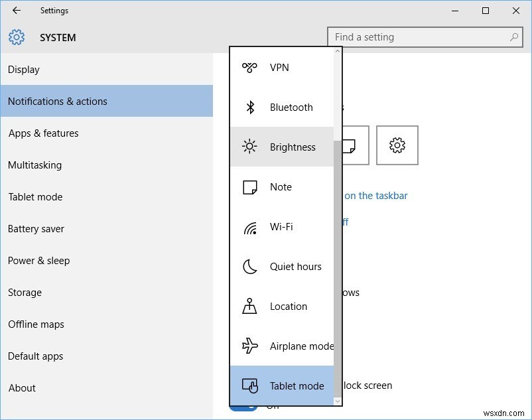Click inside the Find a setting search box
This screenshot has height=420, width=532.
tap(411, 37)
